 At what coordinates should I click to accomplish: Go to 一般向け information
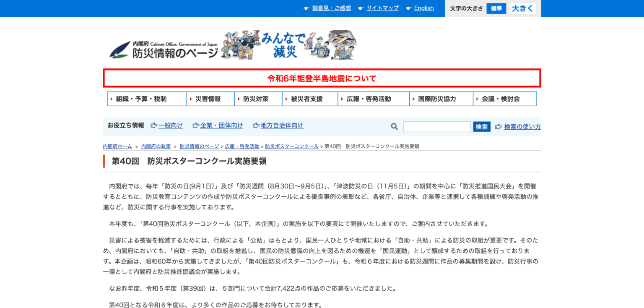(171, 125)
